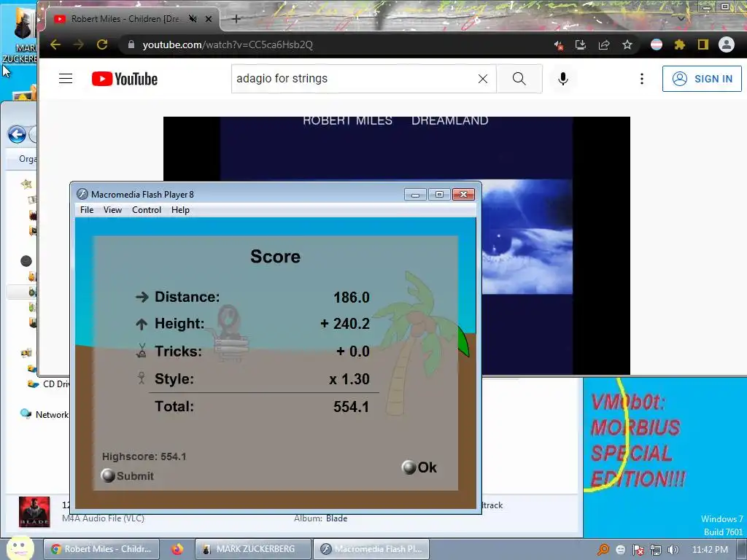Viewport: 747px width, 560px height.
Task: Open the Organize menu in Explorer
Action: [27, 159]
